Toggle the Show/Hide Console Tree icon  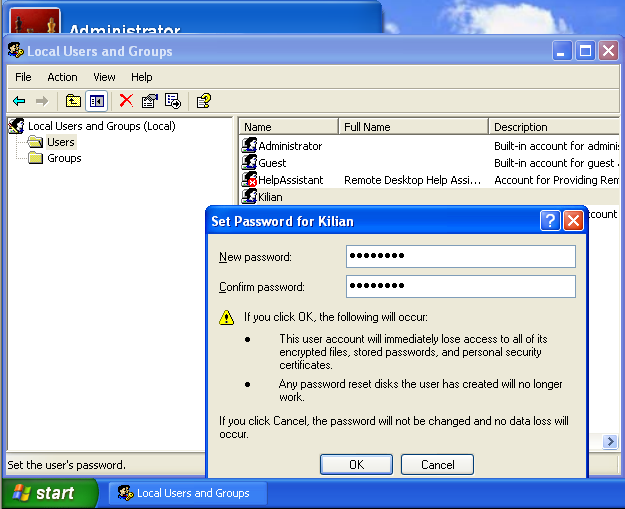click(96, 100)
